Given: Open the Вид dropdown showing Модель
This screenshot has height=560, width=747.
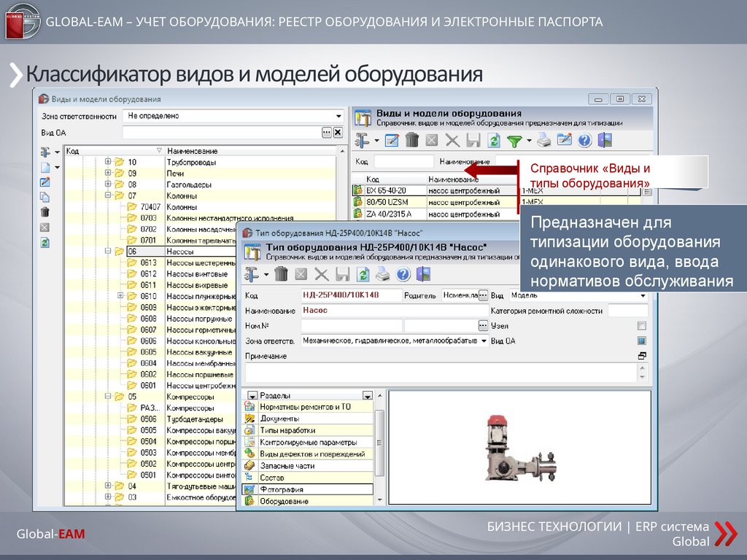Looking at the screenshot, I should [643, 296].
